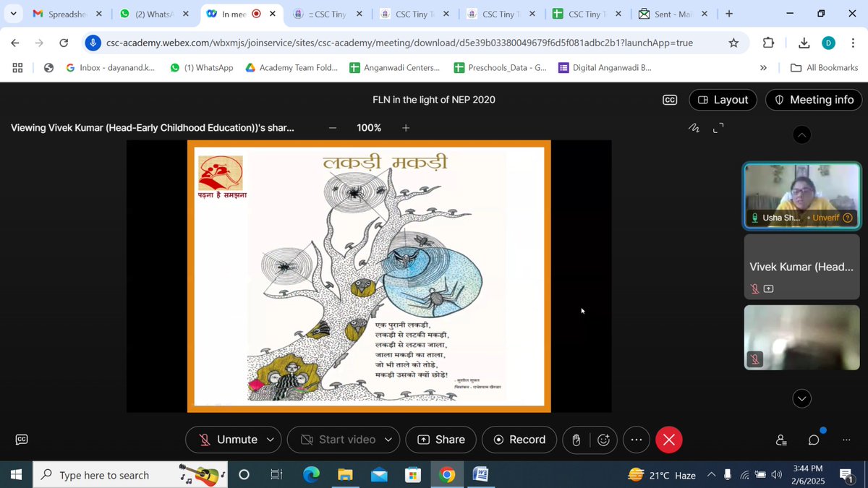Open the Academy Team Folder bookmark
The image size is (868, 488).
[x=292, y=68]
